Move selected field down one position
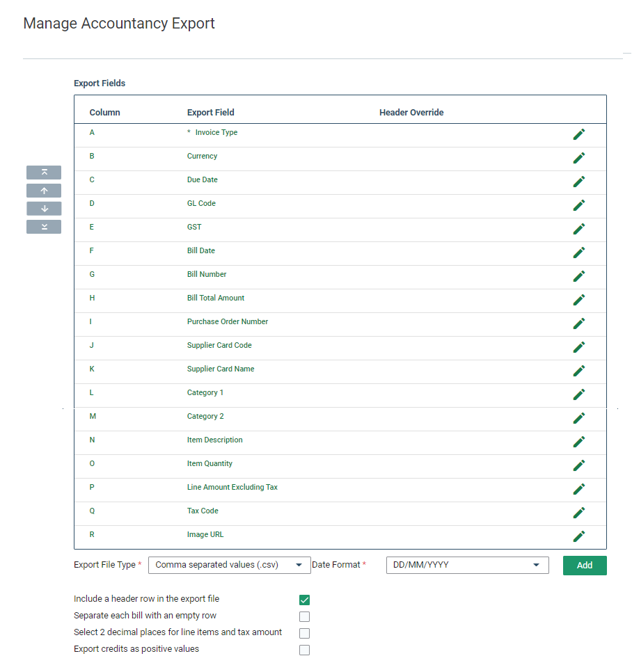This screenshot has height=672, width=632. (x=44, y=209)
